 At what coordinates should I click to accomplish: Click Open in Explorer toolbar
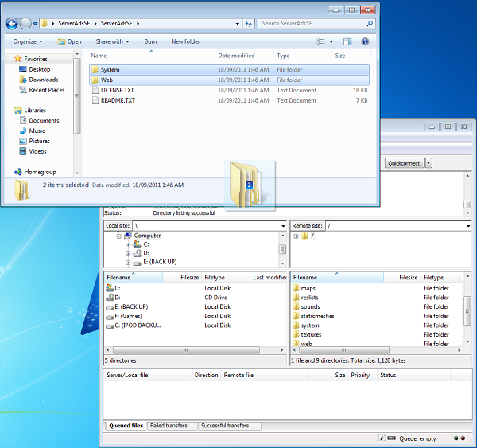pyautogui.click(x=69, y=41)
